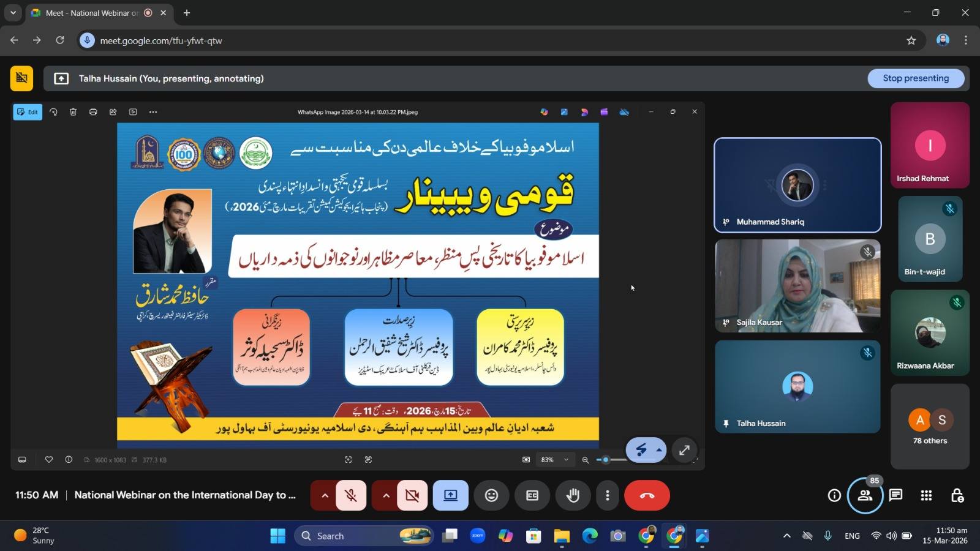Screen dimensions: 980x551
Task: Turn on the camera button
Action: point(412,495)
